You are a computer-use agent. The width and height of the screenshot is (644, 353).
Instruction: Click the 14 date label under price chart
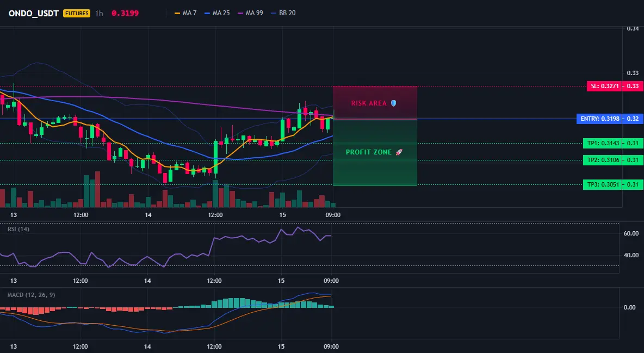pos(148,215)
